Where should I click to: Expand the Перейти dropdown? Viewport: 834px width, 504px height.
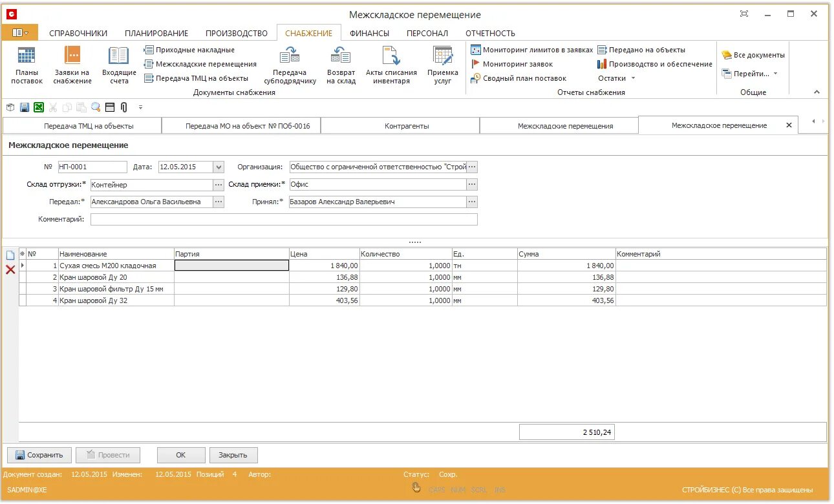point(750,74)
